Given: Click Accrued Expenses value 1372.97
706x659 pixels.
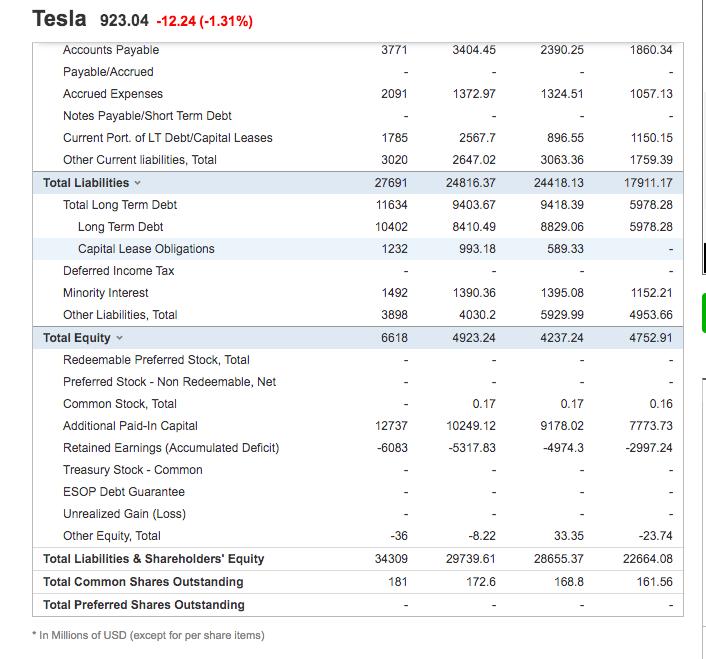Looking at the screenshot, I should point(474,94).
